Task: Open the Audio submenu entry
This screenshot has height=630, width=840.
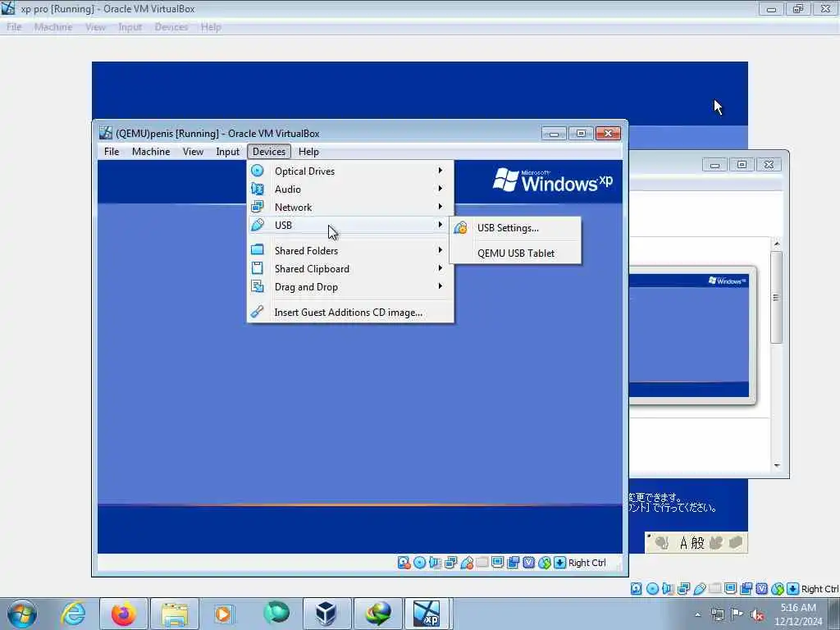Action: [x=350, y=189]
